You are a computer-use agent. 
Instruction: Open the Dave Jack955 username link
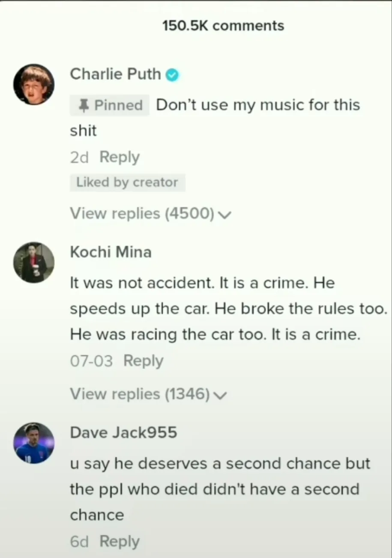click(x=123, y=432)
